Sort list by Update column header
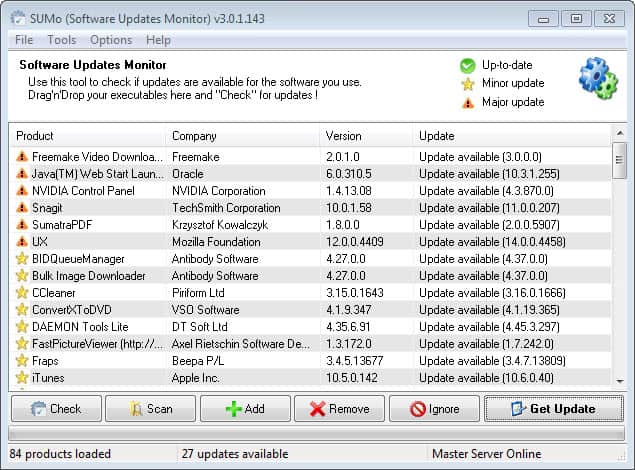 [512, 136]
